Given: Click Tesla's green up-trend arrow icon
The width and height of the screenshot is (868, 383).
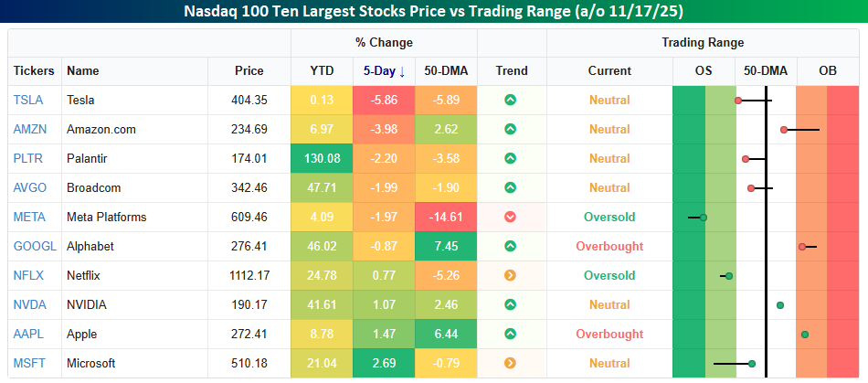Looking at the screenshot, I should (x=511, y=100).
